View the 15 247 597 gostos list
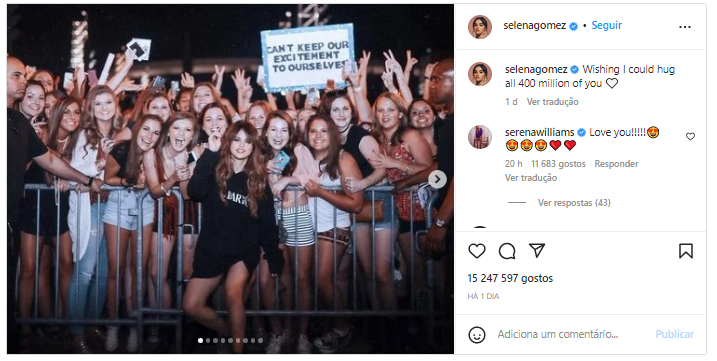The image size is (717, 361). pos(510,278)
